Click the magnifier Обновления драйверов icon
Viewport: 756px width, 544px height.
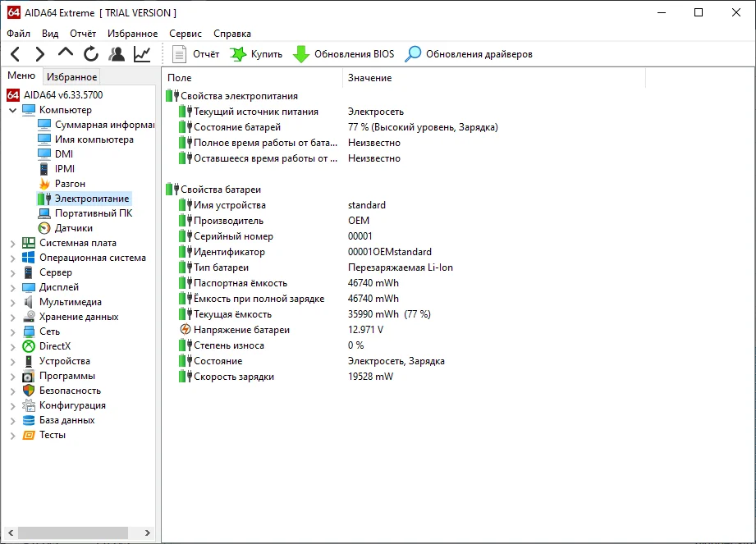point(413,54)
